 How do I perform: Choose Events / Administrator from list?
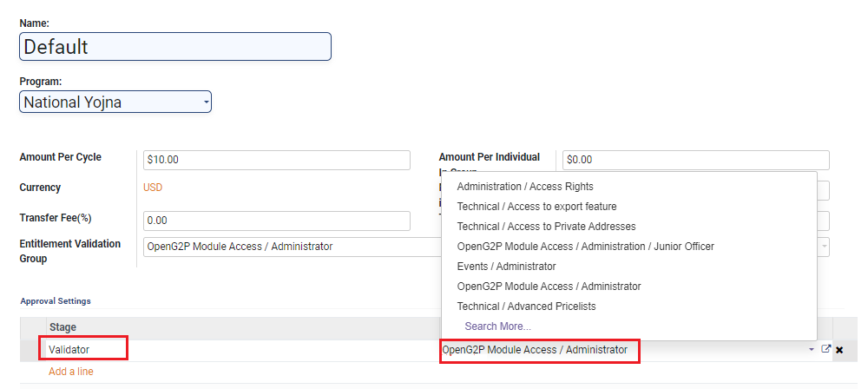[x=506, y=267]
